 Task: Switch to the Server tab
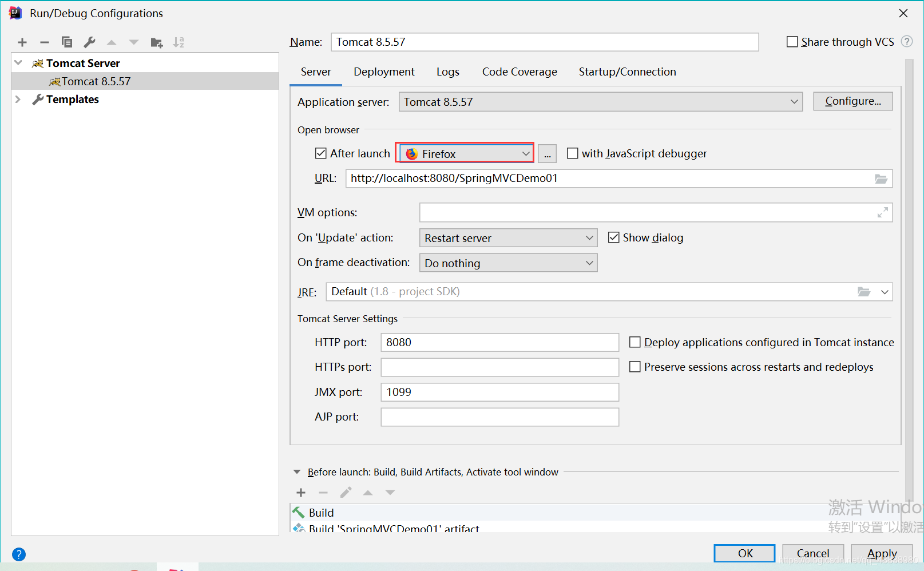click(x=316, y=72)
